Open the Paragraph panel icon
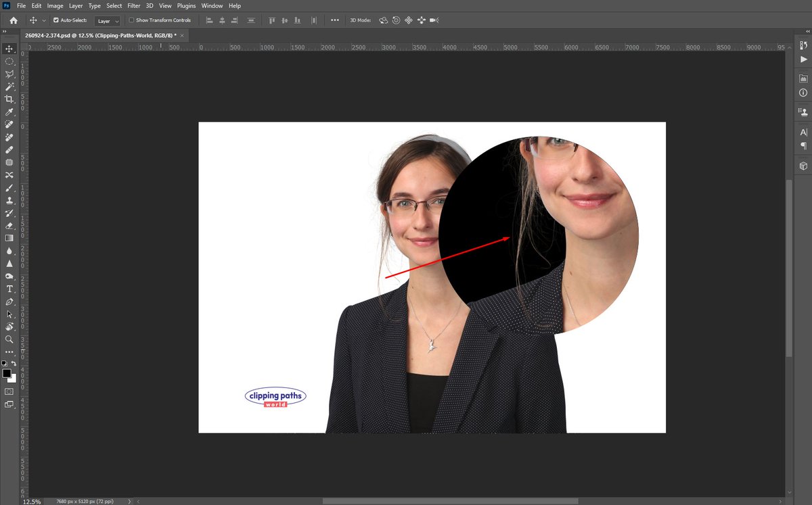 (x=803, y=146)
